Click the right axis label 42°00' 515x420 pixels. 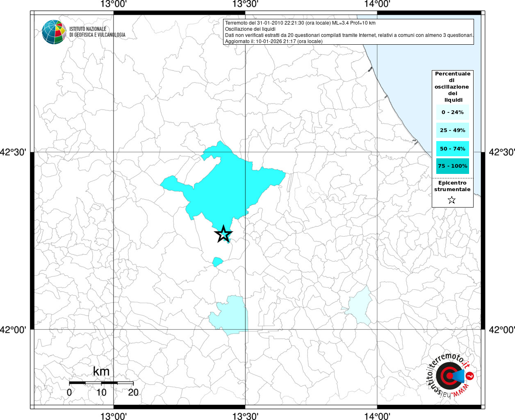coord(501,329)
